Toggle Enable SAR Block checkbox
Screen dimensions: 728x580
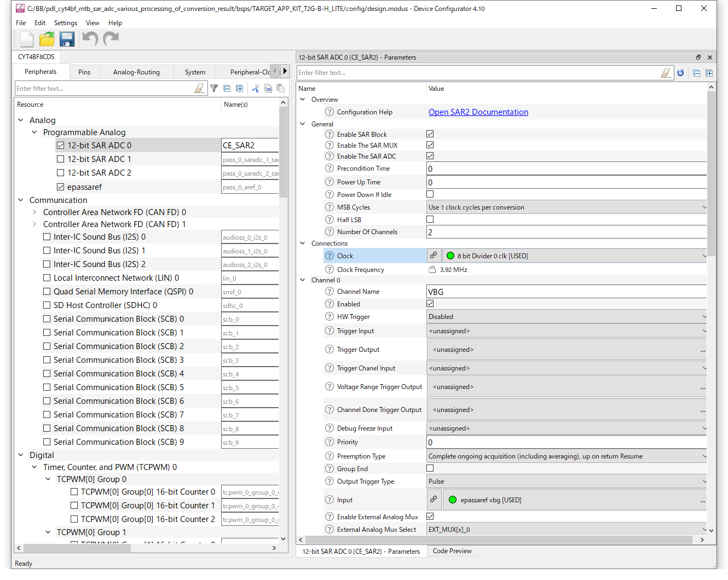coord(430,134)
